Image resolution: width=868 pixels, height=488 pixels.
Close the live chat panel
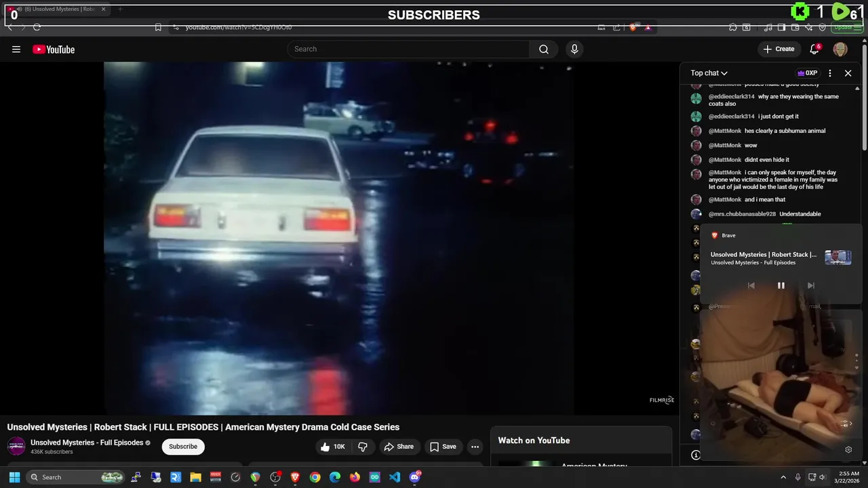tap(848, 73)
